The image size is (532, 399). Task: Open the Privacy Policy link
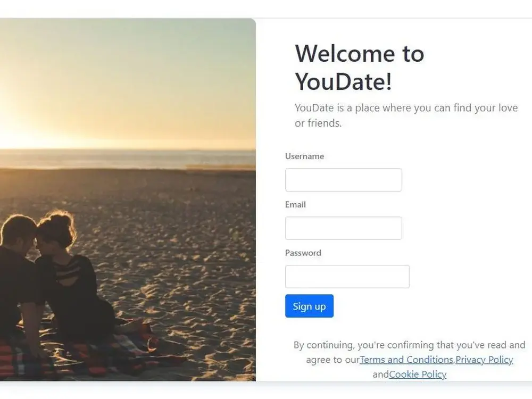click(x=484, y=360)
